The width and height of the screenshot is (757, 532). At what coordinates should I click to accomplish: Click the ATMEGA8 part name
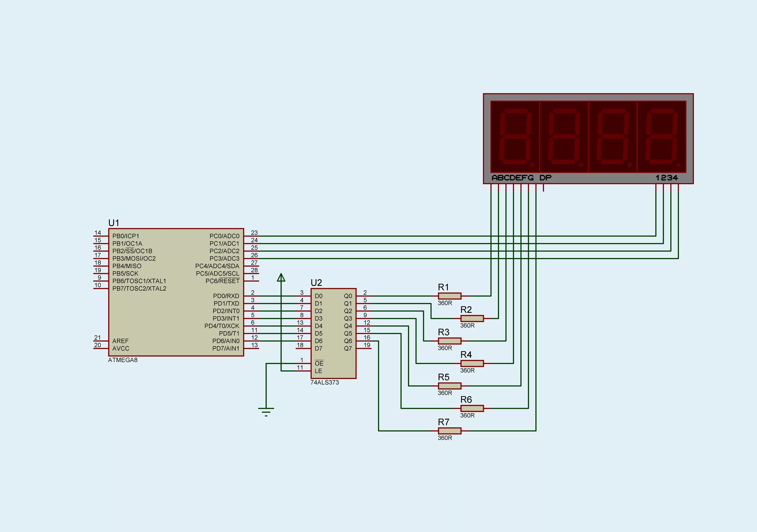point(123,360)
